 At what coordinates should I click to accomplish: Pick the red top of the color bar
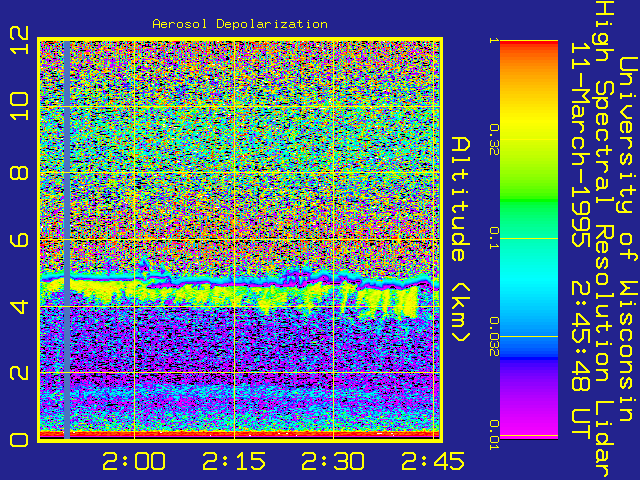(529, 45)
